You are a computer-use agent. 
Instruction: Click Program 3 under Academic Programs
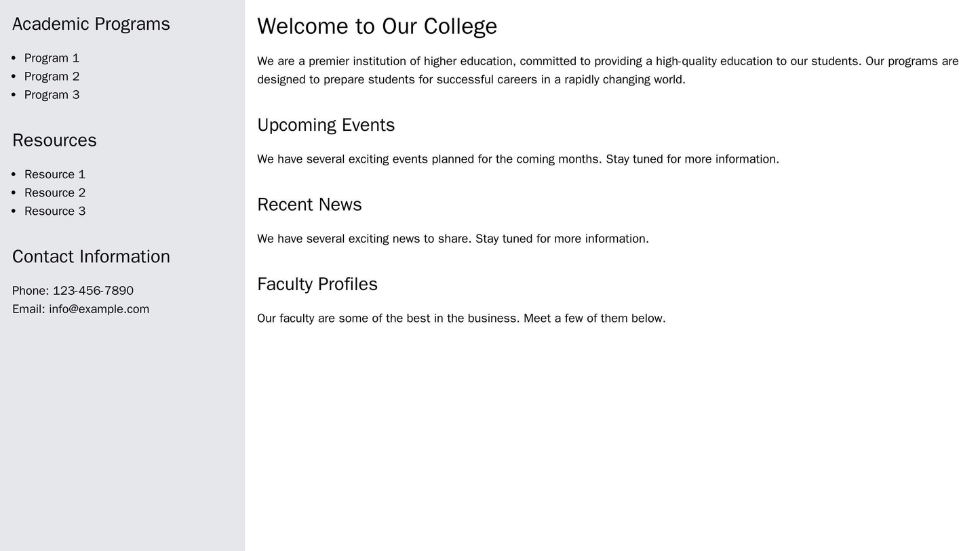click(52, 94)
